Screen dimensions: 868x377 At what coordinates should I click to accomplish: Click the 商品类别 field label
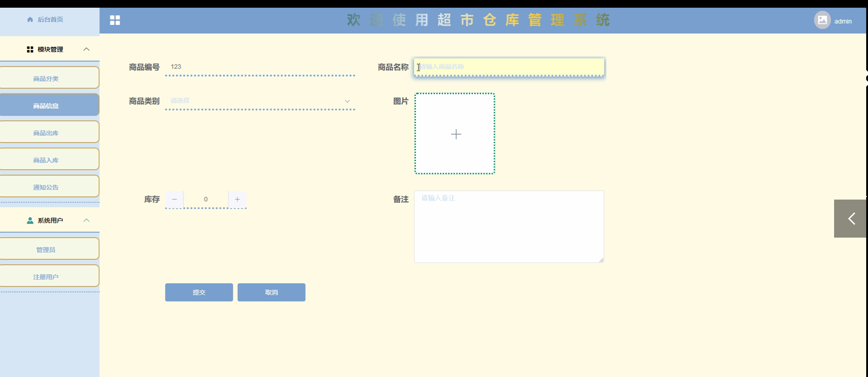click(144, 101)
